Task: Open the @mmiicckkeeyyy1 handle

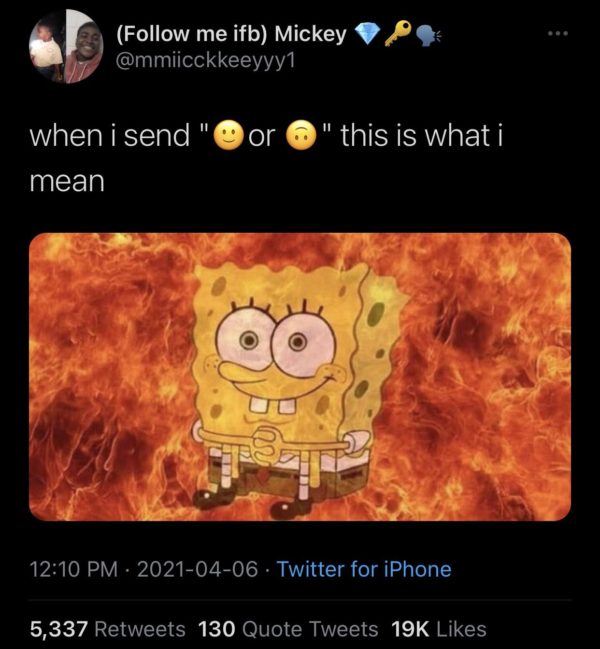Action: (x=210, y=64)
